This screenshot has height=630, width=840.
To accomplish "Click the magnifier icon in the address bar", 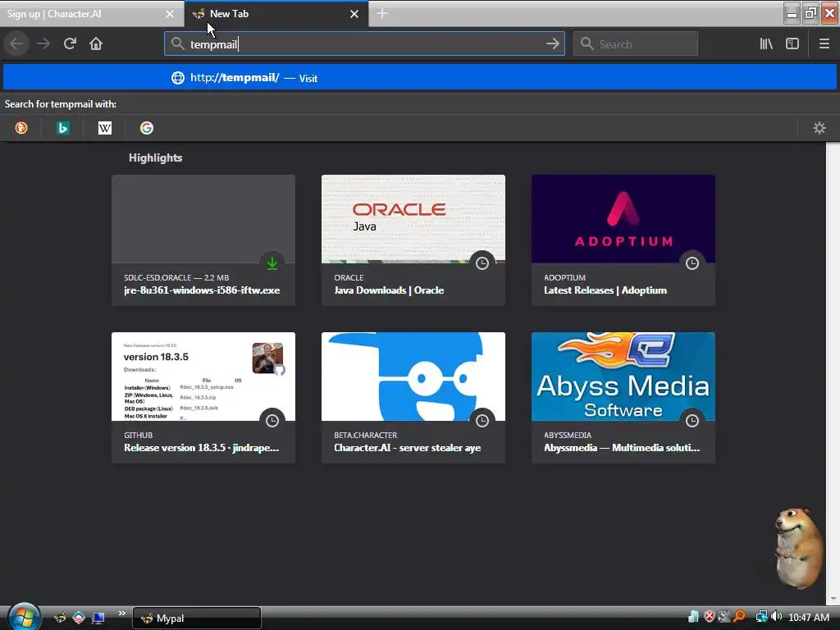I will (x=177, y=43).
